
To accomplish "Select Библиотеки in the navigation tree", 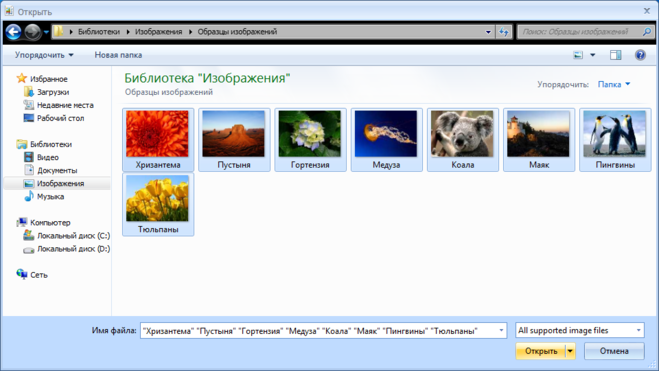I will [x=51, y=144].
